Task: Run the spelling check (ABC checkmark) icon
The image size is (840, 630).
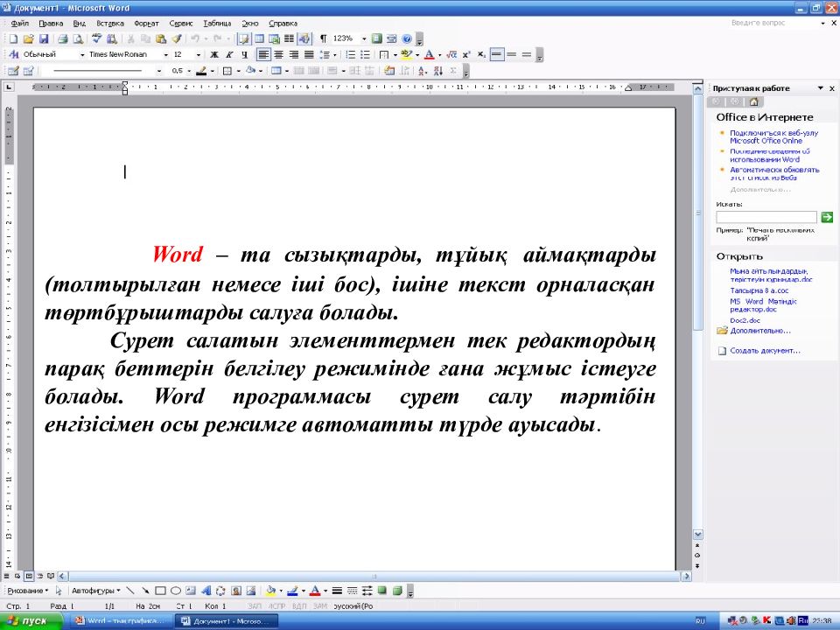Action: click(x=96, y=38)
